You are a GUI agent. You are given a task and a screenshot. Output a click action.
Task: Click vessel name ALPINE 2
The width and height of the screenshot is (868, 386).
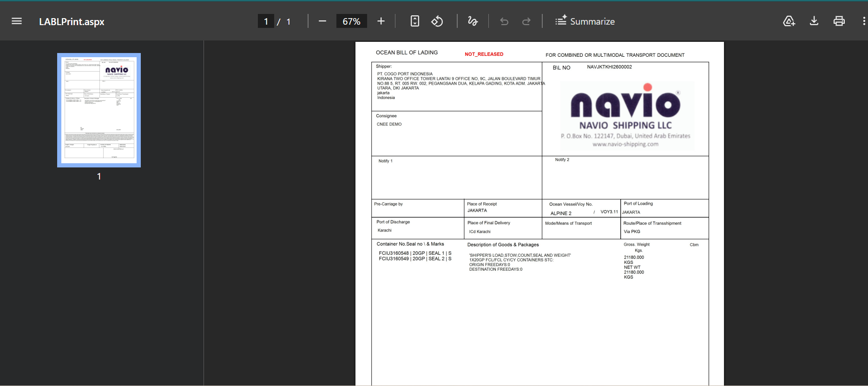click(x=561, y=213)
